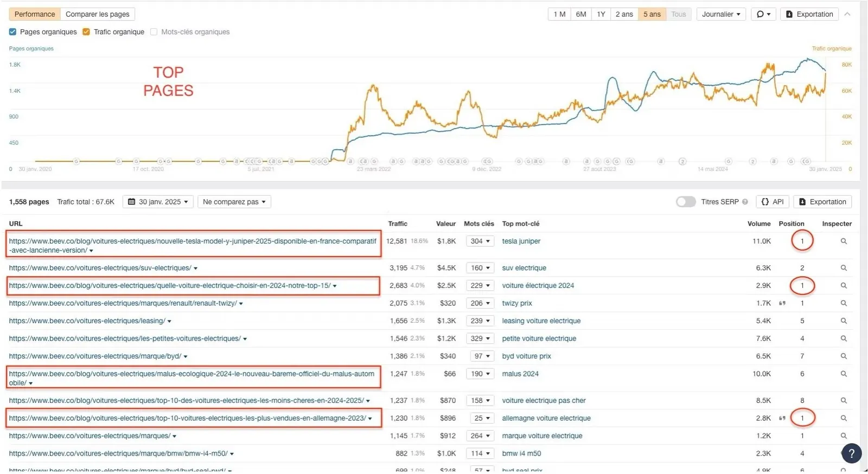This screenshot has height=474, width=868.
Task: Click the tesla juniper keyword link
Action: pyautogui.click(x=521, y=241)
